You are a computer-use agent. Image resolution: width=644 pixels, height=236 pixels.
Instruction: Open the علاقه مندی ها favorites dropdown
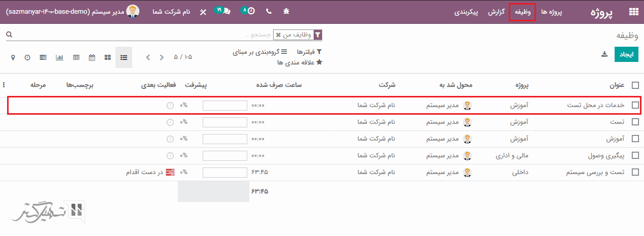click(x=300, y=62)
